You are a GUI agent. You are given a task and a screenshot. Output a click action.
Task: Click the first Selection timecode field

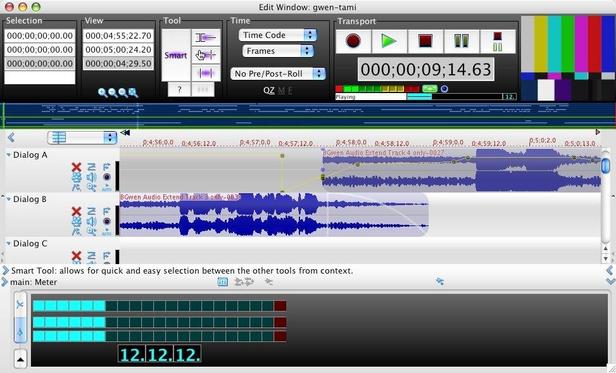[x=40, y=36]
